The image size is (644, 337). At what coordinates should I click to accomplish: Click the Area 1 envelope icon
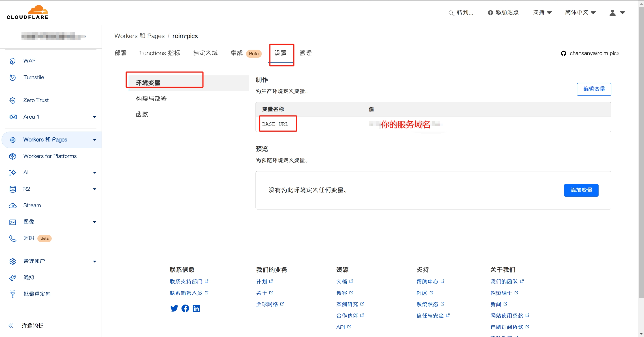tap(13, 117)
